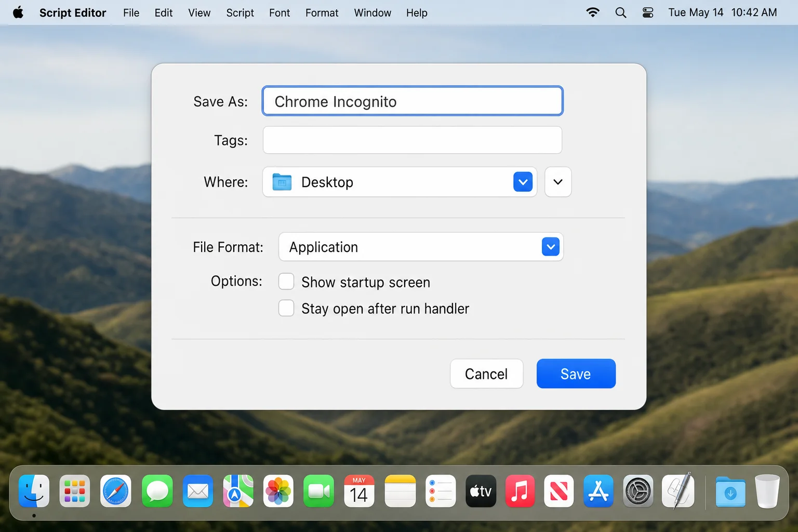Open Music in the Dock
798x532 pixels.
coord(520,491)
